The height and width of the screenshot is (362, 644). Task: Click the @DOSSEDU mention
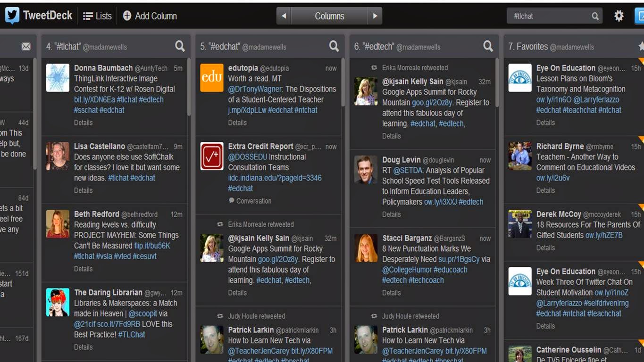[247, 157]
